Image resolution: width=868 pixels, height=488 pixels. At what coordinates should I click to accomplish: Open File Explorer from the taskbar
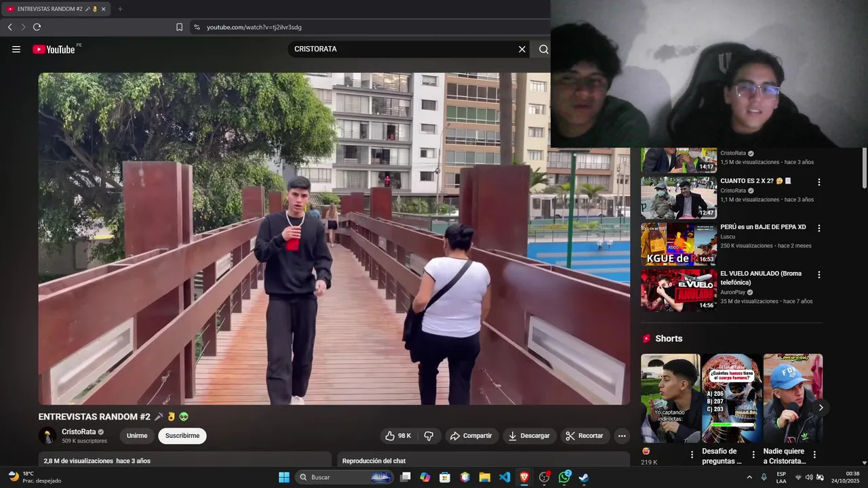[x=485, y=477]
